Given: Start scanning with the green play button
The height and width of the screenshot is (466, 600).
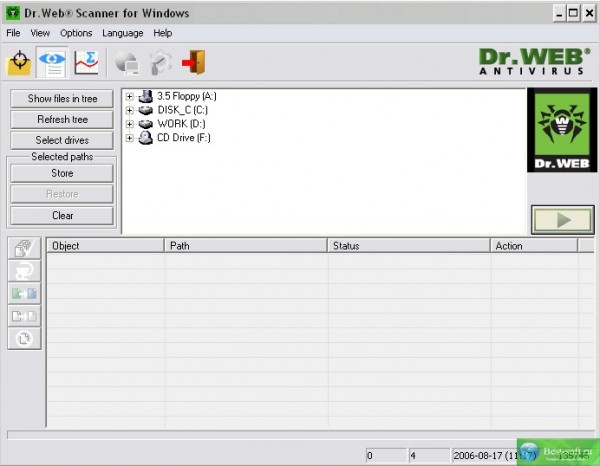Looking at the screenshot, I should click(562, 220).
